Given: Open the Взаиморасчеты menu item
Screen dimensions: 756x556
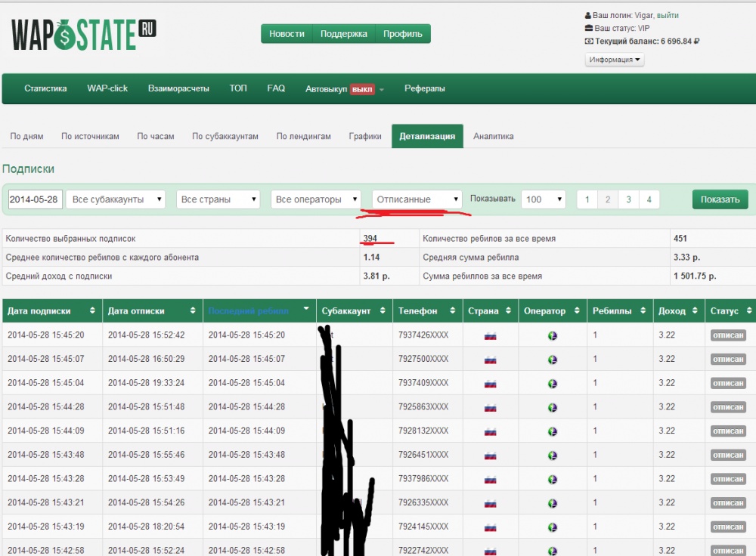Looking at the screenshot, I should [178, 88].
